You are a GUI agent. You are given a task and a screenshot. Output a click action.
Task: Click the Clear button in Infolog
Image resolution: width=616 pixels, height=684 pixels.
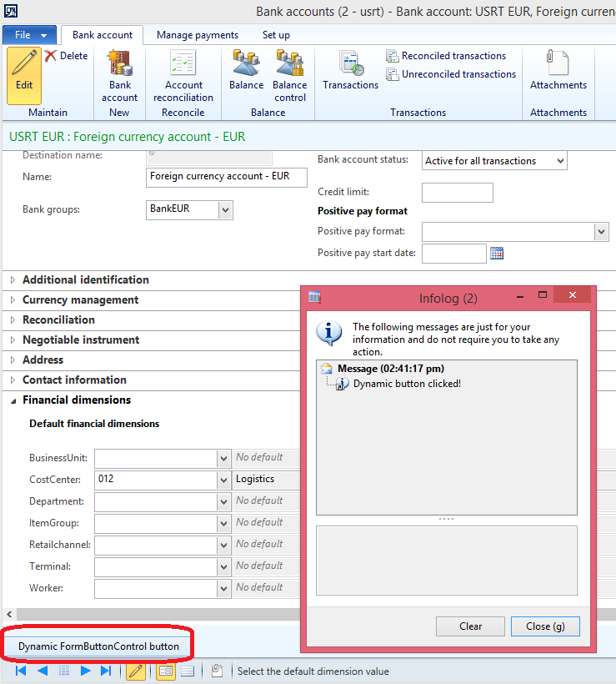point(470,626)
